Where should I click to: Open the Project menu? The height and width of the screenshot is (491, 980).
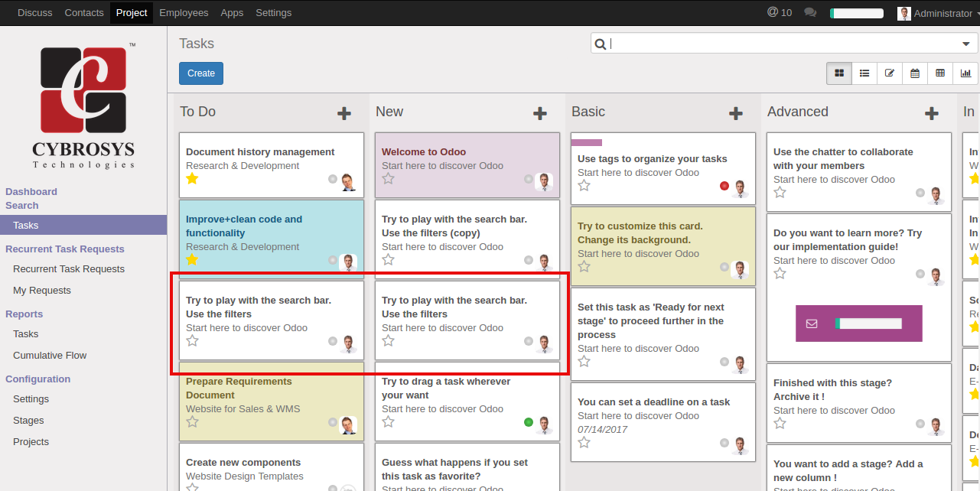(132, 12)
